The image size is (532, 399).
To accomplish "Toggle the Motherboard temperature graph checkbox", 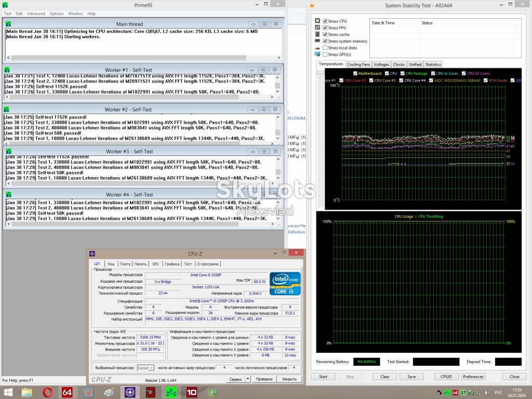I will click(x=355, y=73).
